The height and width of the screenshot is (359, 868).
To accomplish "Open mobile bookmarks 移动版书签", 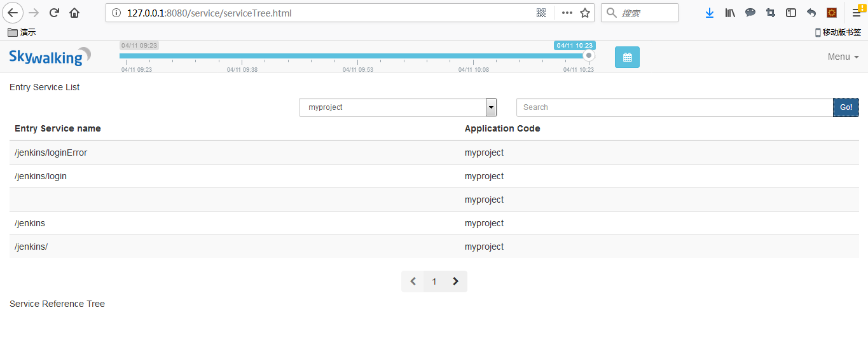I will (x=838, y=32).
